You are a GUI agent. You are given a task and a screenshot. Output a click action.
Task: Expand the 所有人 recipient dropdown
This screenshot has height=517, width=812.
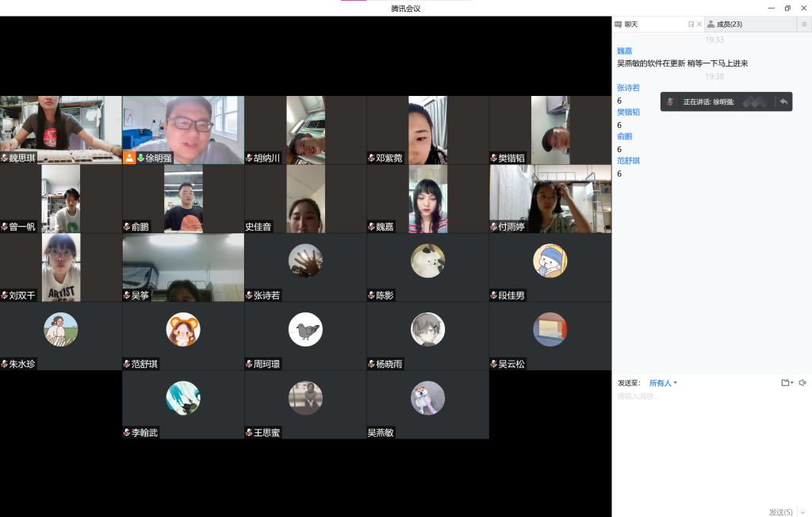pyautogui.click(x=663, y=383)
